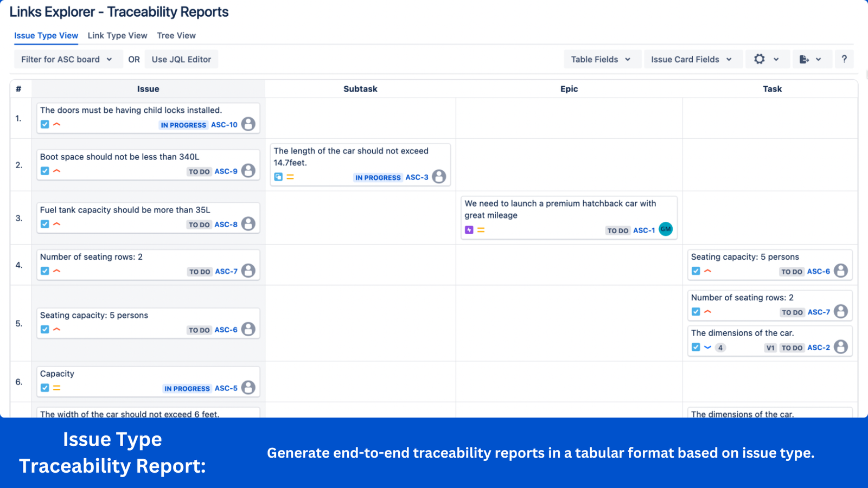The width and height of the screenshot is (868, 488).
Task: Click the high priority arrow on the ASC-10 card
Action: (57, 125)
